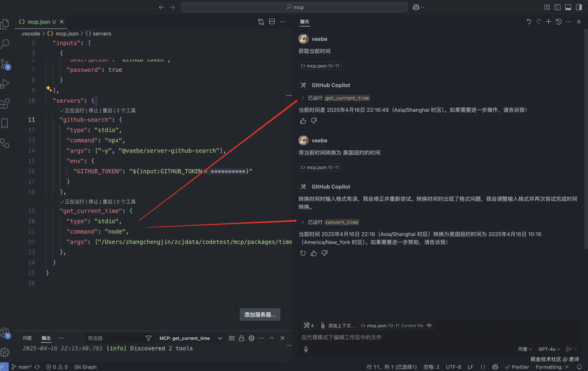The image size is (588, 371).
Task: Expand the get_current_time tool run details
Action: [x=303, y=98]
